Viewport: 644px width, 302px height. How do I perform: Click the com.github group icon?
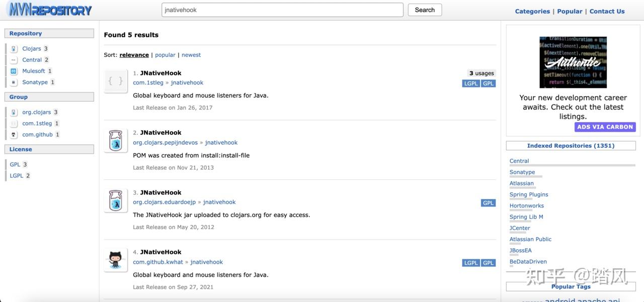(x=14, y=135)
